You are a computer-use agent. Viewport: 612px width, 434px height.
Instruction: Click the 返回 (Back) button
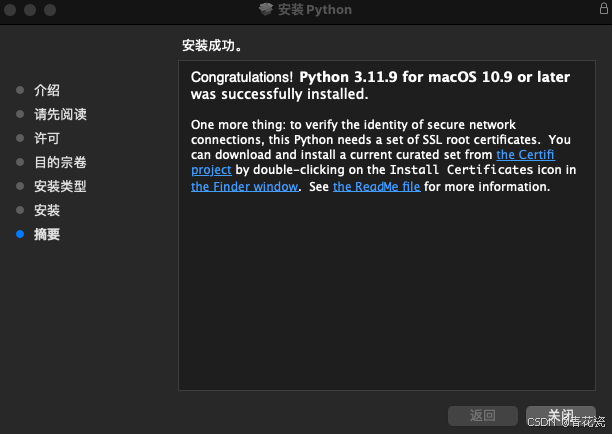[483, 416]
